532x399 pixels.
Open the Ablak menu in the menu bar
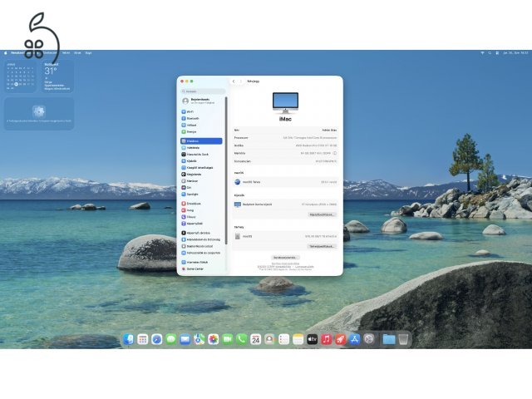[x=77, y=53]
